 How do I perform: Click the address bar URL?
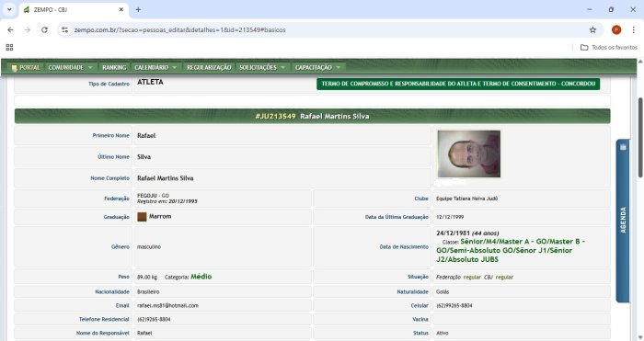tap(180, 30)
